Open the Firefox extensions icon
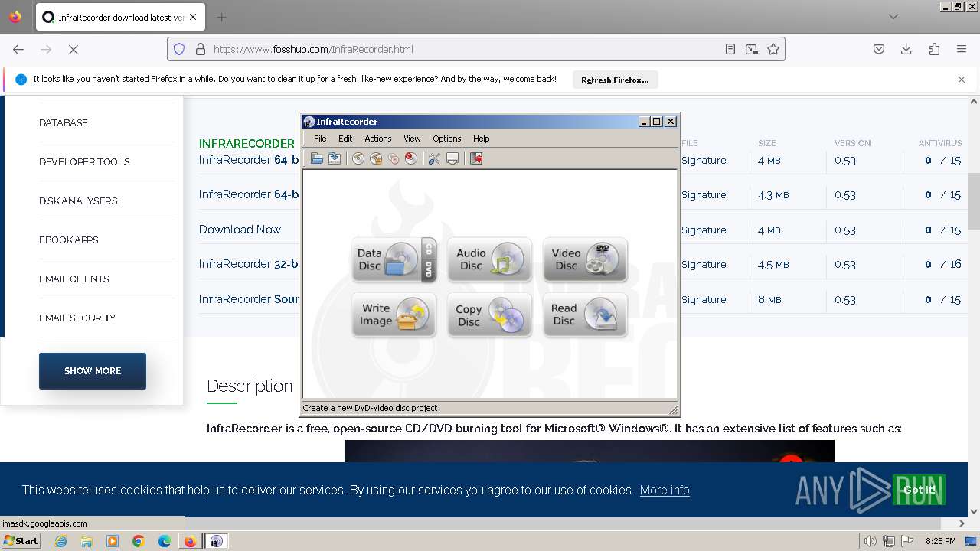 point(934,49)
